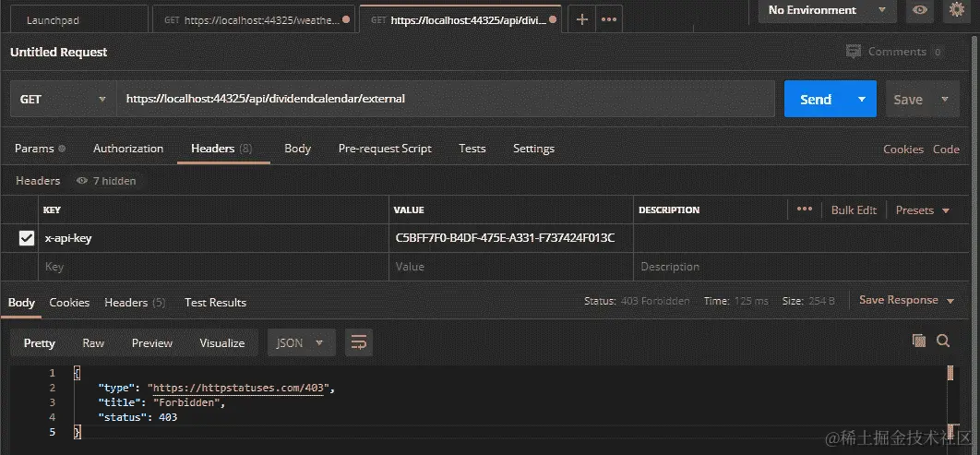This screenshot has height=455, width=980.
Task: Open the Presets dropdown
Action: [923, 210]
